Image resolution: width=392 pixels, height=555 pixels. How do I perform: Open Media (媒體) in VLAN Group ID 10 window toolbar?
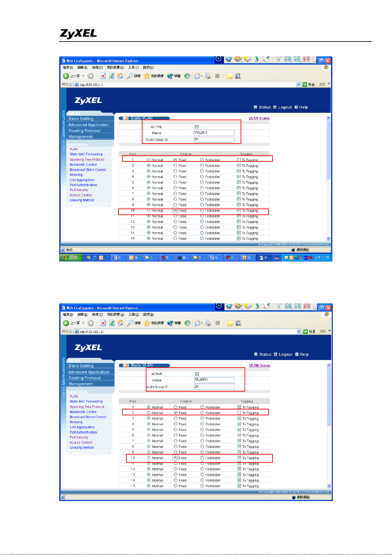click(x=174, y=76)
